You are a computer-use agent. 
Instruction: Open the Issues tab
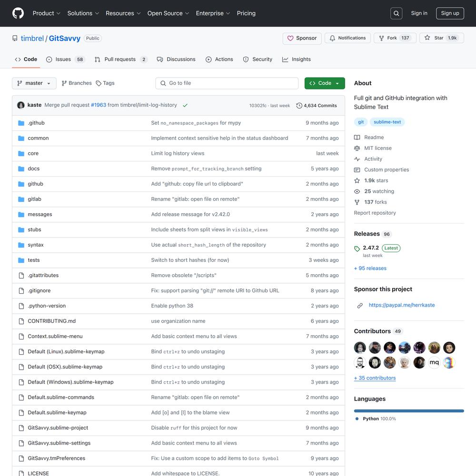click(65, 59)
